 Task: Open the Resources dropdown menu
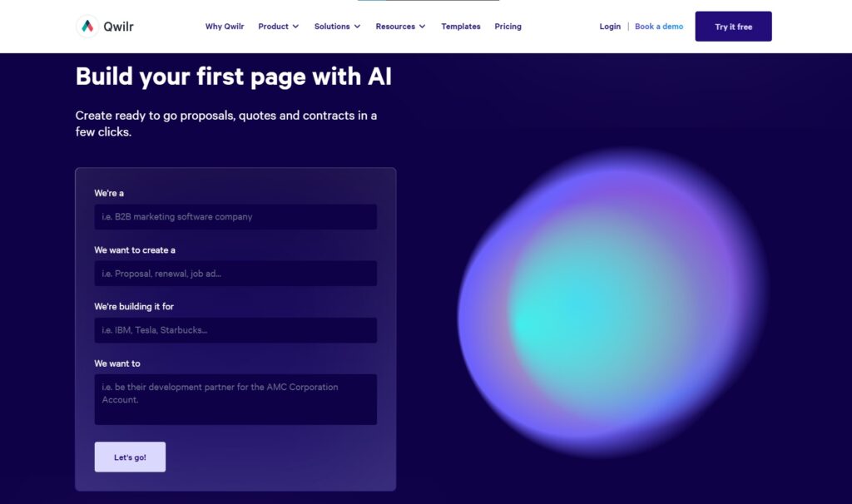click(400, 26)
